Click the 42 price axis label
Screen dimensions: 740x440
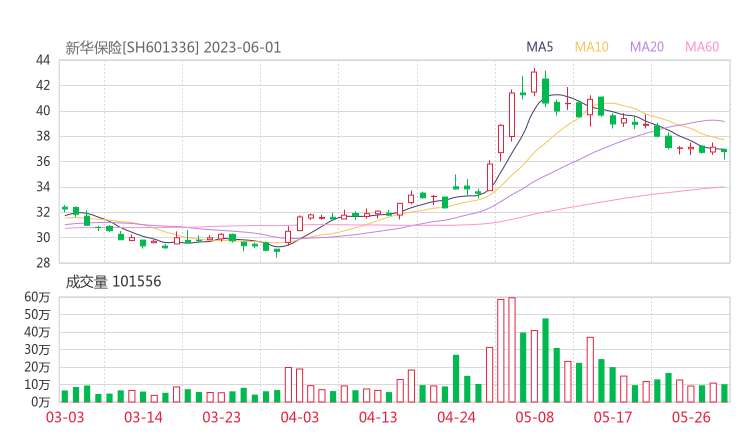pos(43,85)
